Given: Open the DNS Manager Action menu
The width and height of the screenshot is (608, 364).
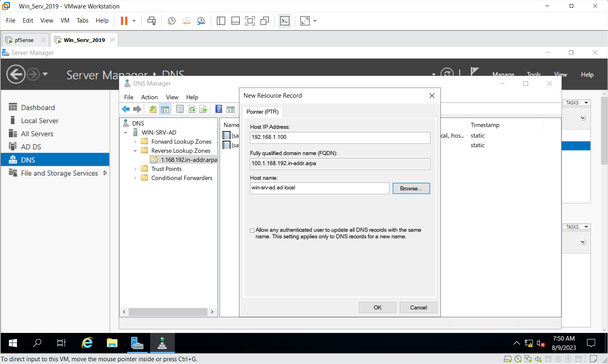Looking at the screenshot, I should 149,97.
